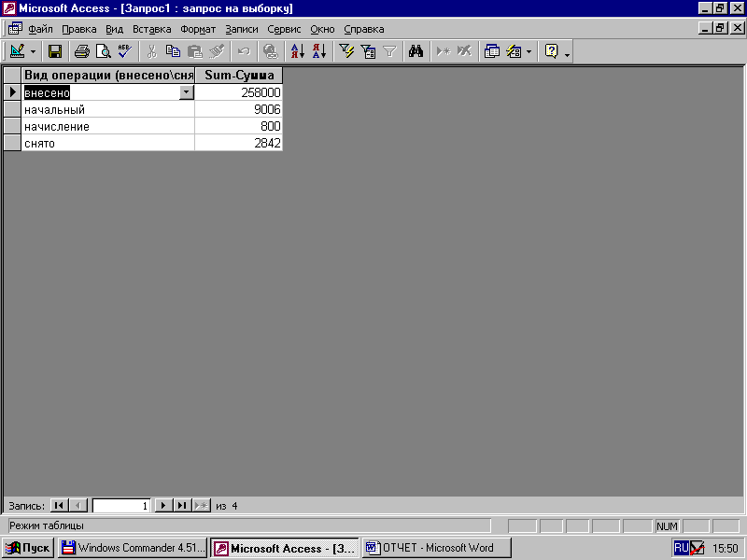This screenshot has height=560, width=747.
Task: Click the Cut scissors icon
Action: [x=152, y=51]
